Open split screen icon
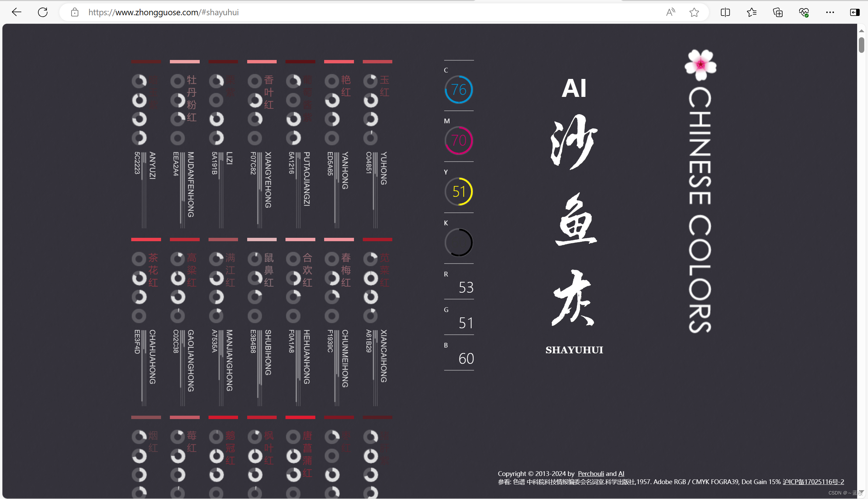868x499 pixels. click(725, 12)
